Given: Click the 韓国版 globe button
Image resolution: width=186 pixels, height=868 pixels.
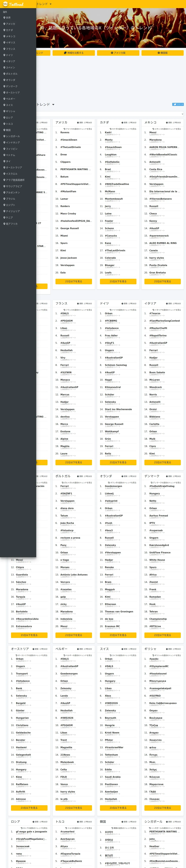Looking at the screenshot, I should [162, 53].
